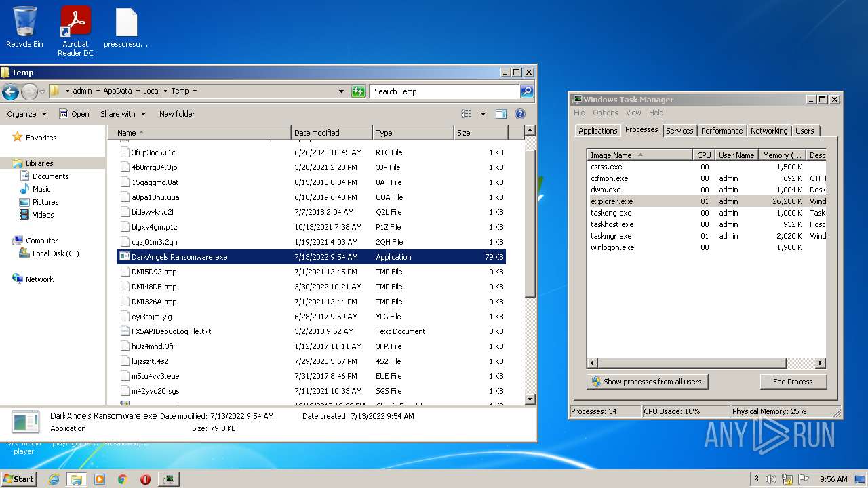Image resolution: width=868 pixels, height=488 pixels.
Task: Open the address bar history dropdown
Action: [x=341, y=91]
